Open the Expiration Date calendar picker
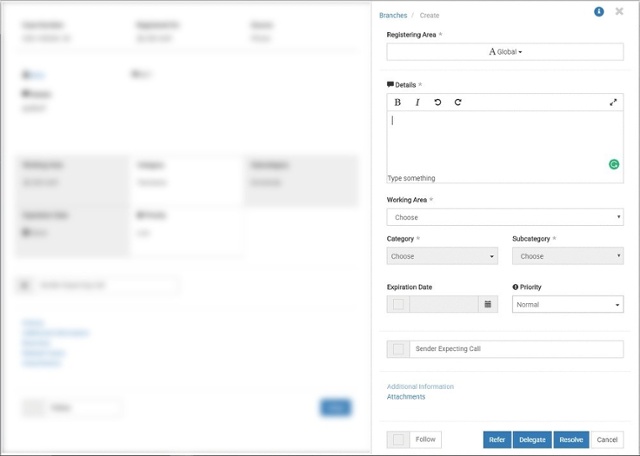The height and width of the screenshot is (456, 640). 488,304
